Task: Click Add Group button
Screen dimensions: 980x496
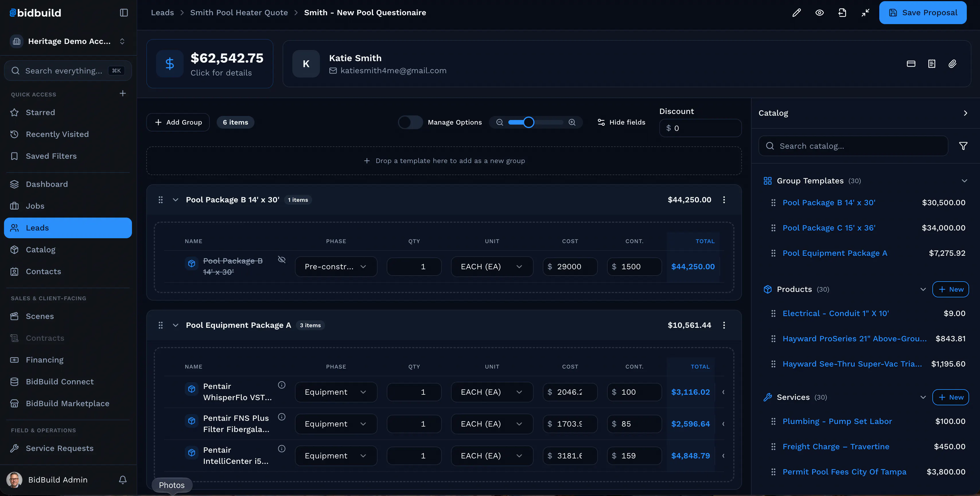Action: click(x=178, y=122)
